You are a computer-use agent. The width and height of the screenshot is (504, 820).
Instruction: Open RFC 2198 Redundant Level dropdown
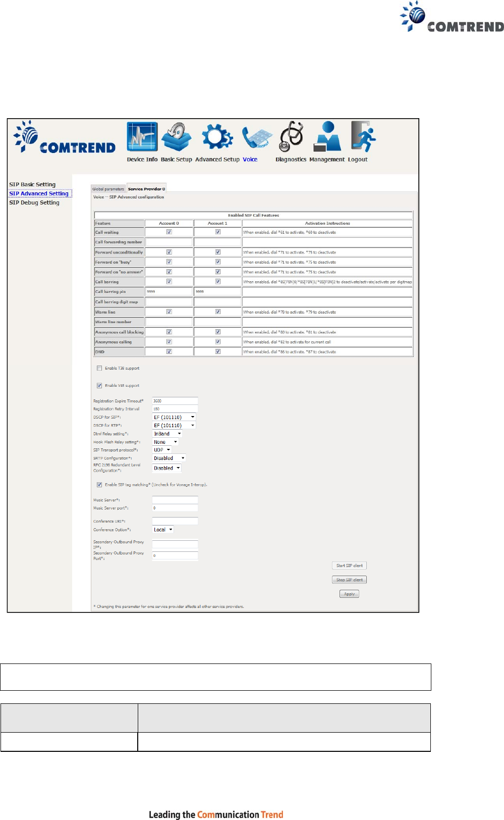166,468
